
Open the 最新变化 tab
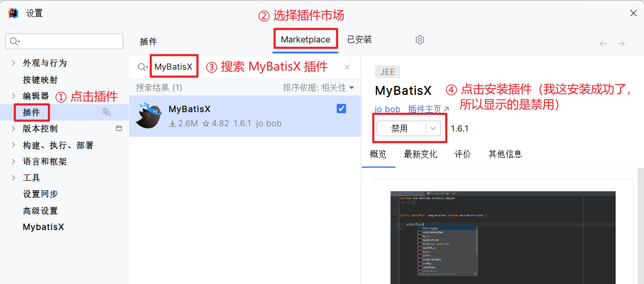(420, 154)
